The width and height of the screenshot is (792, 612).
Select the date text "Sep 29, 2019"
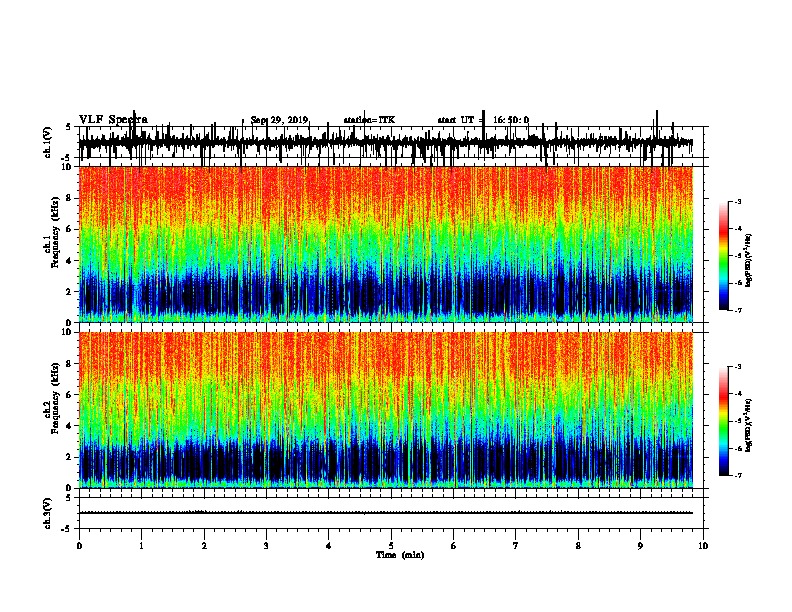click(279, 120)
